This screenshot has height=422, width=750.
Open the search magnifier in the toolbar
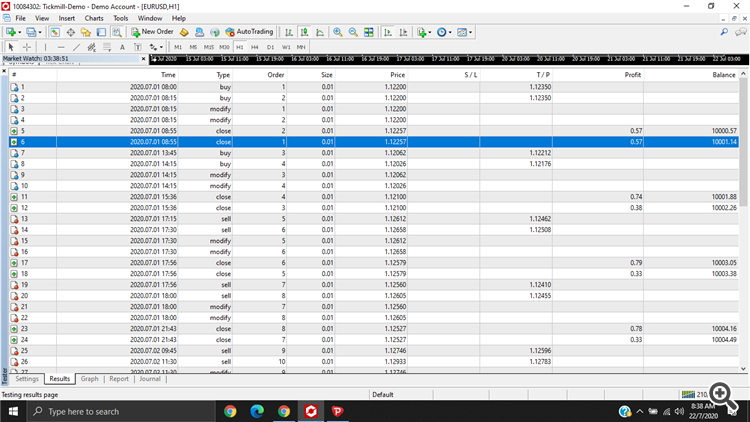(x=724, y=32)
